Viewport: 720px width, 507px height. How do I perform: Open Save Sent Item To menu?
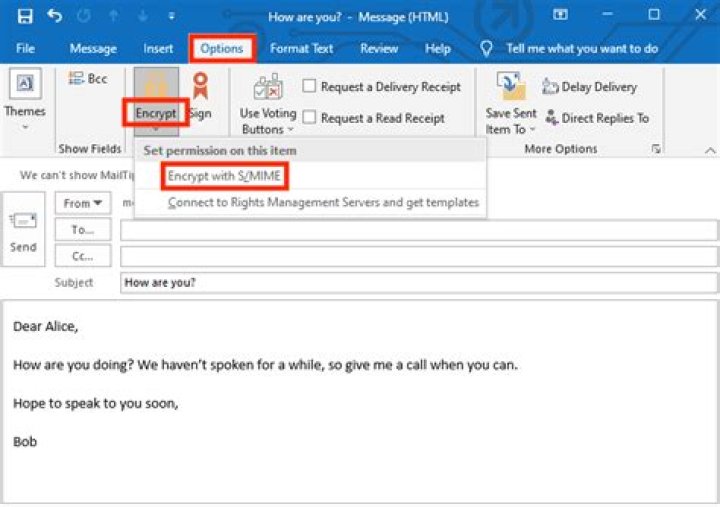(x=511, y=105)
